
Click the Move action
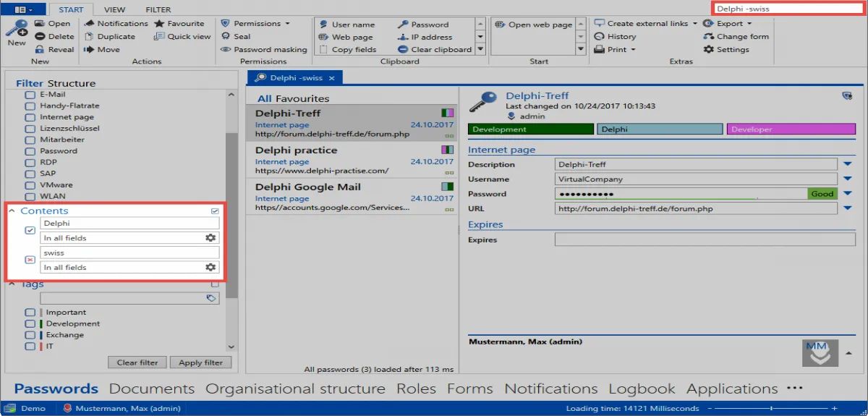coord(102,50)
